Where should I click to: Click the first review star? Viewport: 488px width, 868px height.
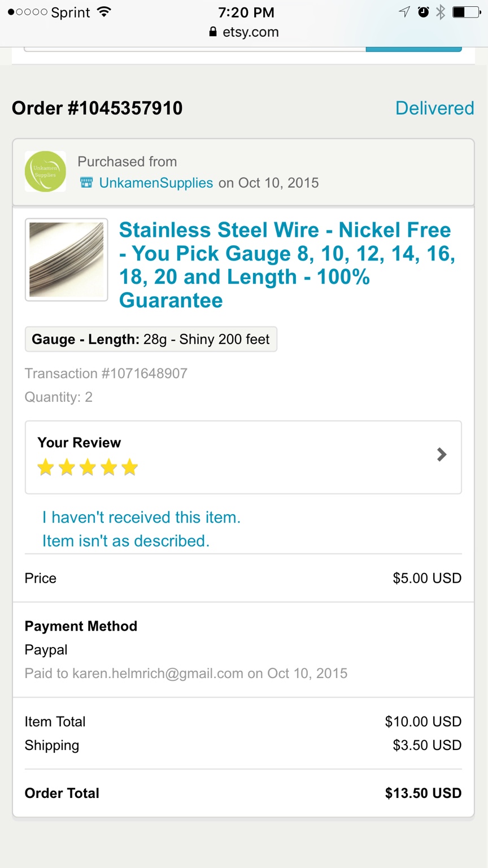point(46,467)
